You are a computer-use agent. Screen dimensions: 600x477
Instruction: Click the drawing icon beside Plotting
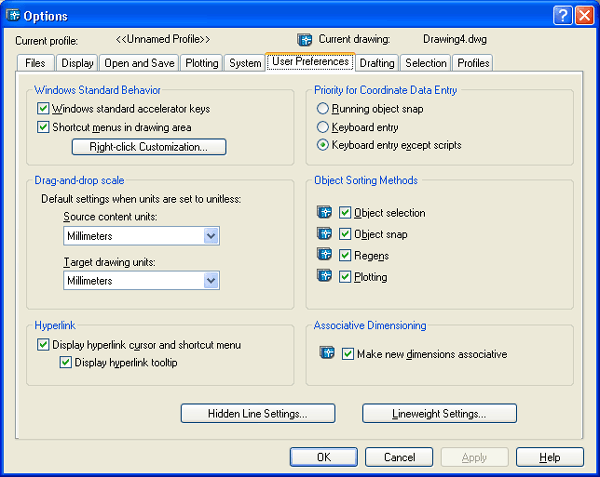click(324, 276)
